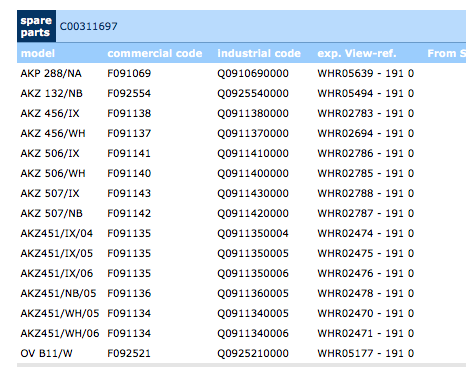
Task: Select model AKZ 456/WH
Action: point(53,133)
